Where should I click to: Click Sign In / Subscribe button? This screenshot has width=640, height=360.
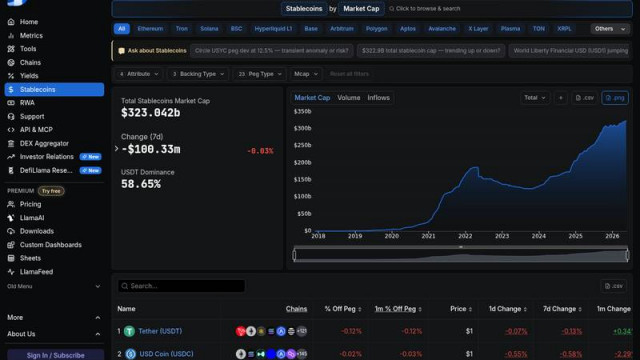55,355
